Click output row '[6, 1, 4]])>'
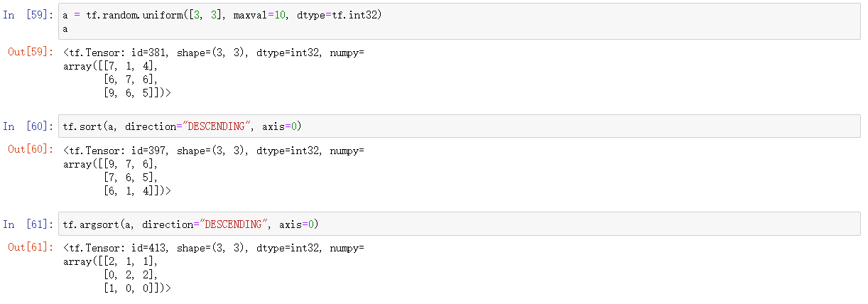Image resolution: width=868 pixels, height=304 pixels. (x=137, y=191)
